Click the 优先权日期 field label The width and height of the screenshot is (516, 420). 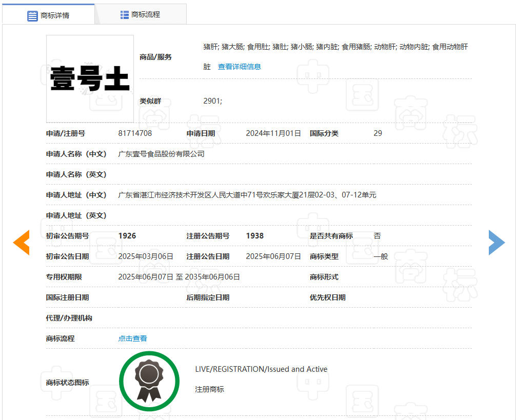pos(328,297)
